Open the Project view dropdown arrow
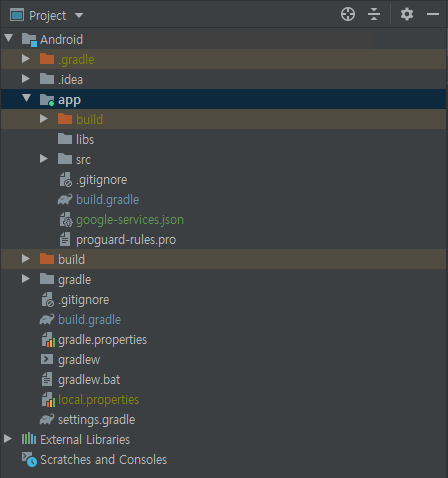Viewport: 448px width, 478px height. (x=79, y=15)
